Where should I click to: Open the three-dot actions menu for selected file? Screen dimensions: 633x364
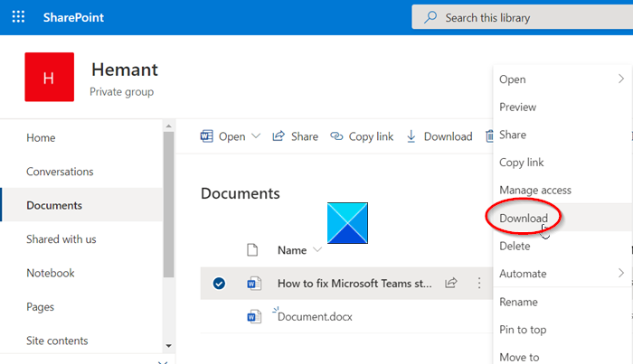(479, 284)
